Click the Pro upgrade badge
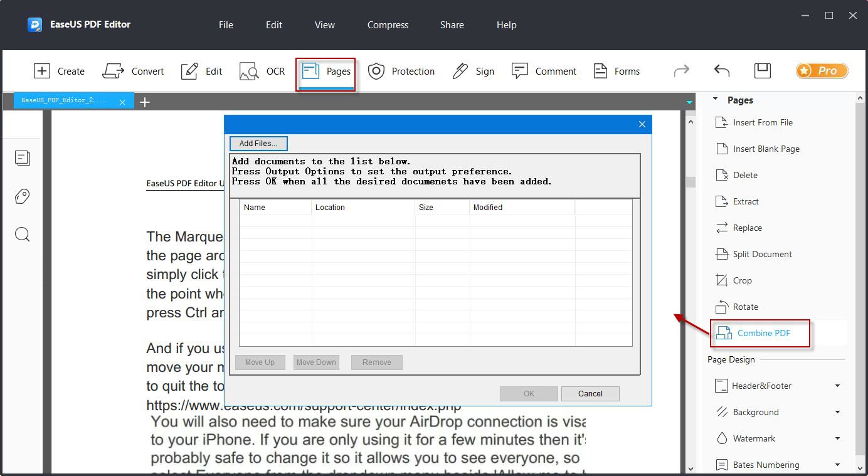The width and height of the screenshot is (868, 476). (822, 71)
